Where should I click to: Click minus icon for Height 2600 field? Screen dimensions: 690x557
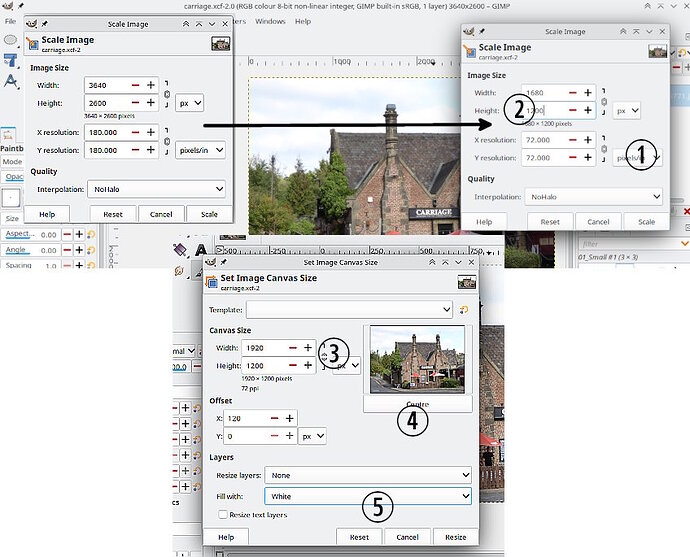click(135, 102)
